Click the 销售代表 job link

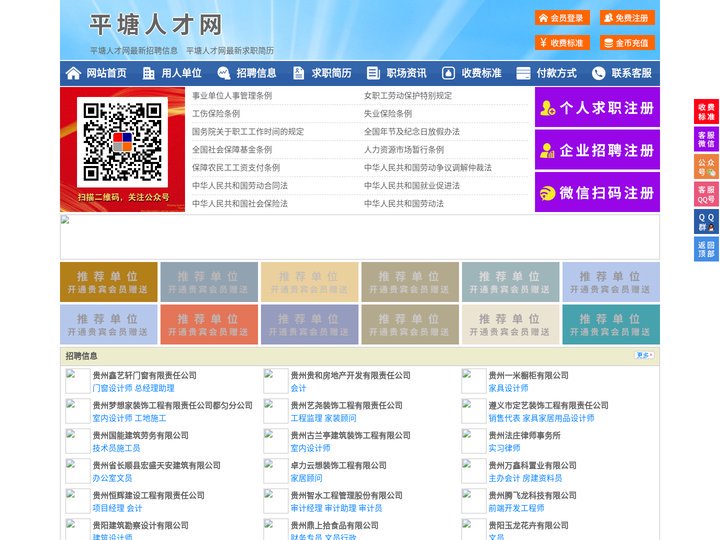[504, 418]
